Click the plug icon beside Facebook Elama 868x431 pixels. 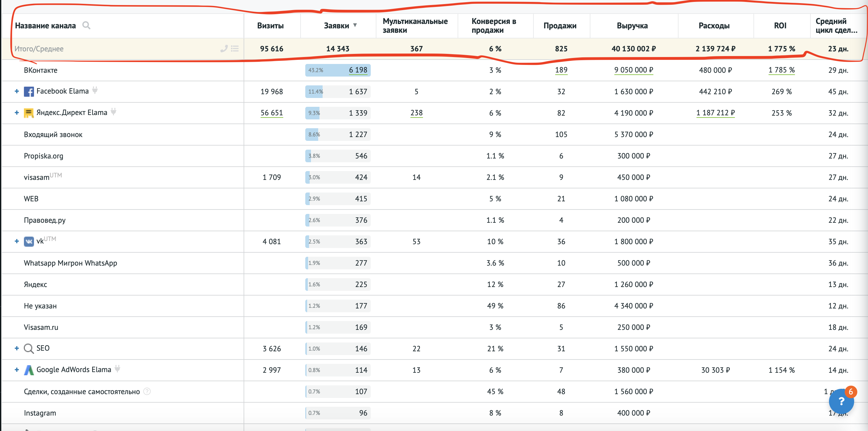95,90
